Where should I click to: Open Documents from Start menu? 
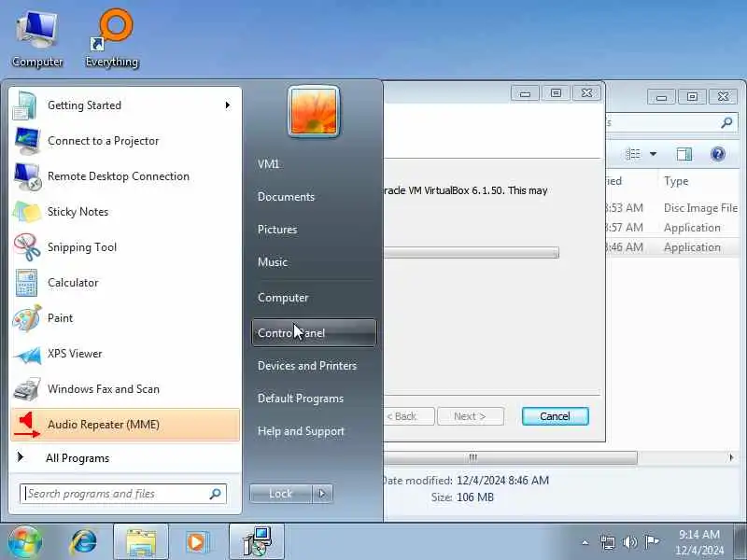(x=286, y=197)
